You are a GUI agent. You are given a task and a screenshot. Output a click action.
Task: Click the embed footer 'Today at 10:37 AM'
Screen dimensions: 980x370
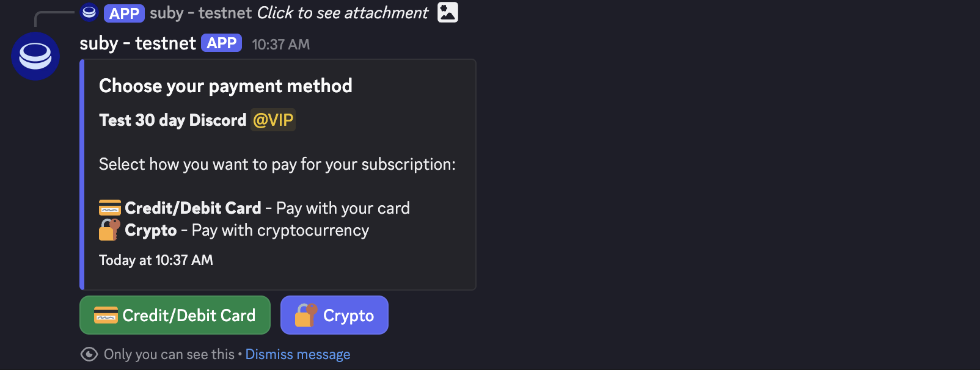(x=156, y=260)
